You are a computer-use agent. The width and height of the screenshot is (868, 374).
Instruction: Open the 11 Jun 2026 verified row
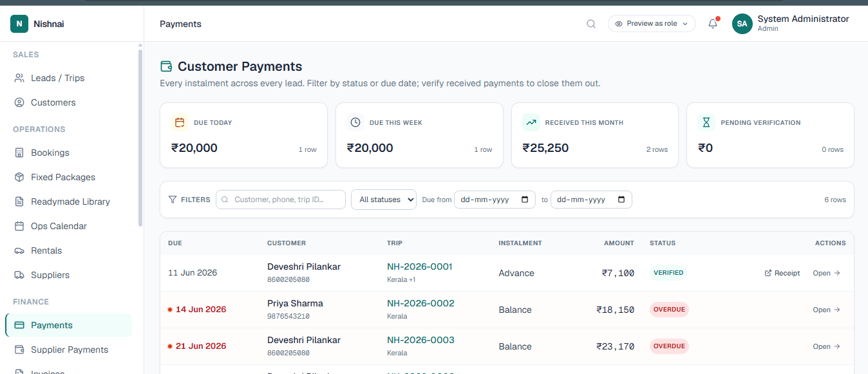point(827,273)
